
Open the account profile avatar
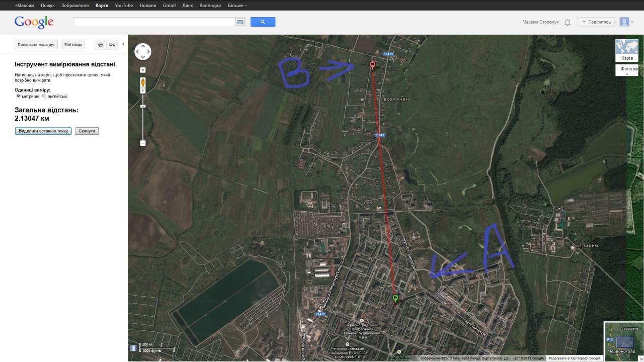624,22
